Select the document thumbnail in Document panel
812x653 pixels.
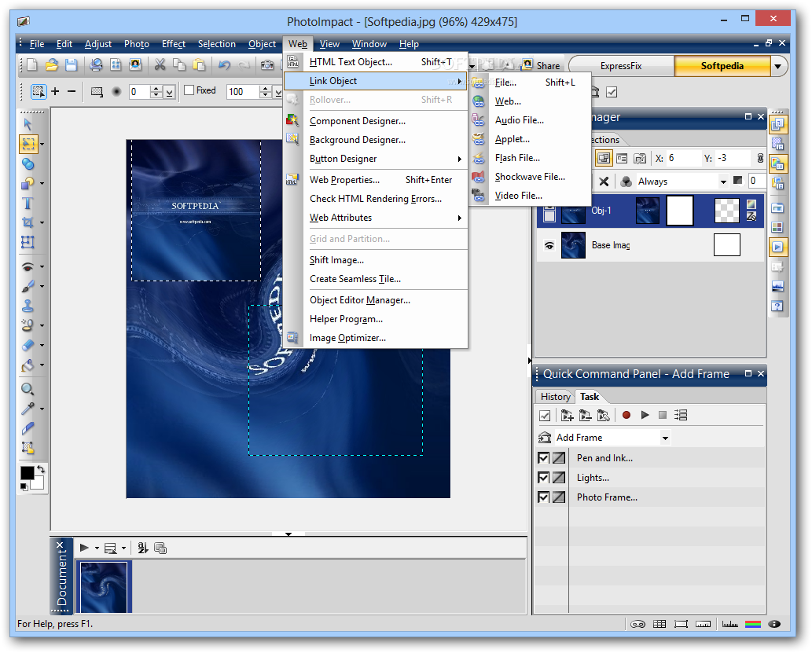(x=104, y=587)
